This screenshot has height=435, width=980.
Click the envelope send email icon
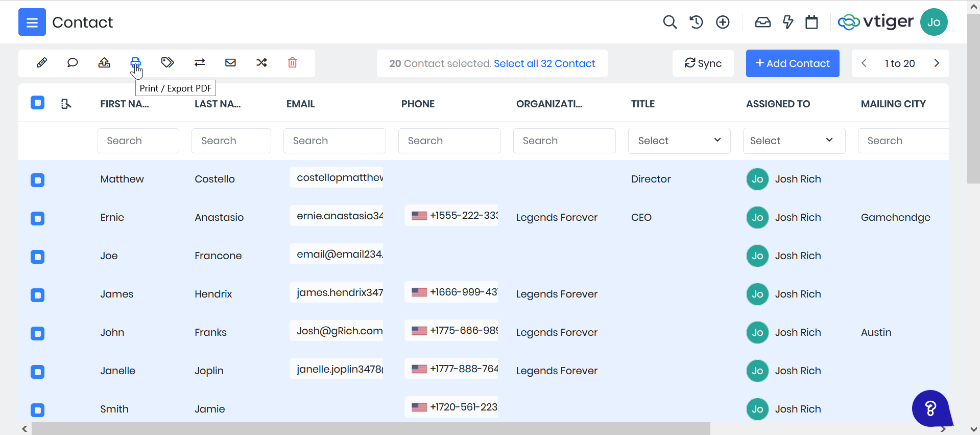click(x=230, y=63)
